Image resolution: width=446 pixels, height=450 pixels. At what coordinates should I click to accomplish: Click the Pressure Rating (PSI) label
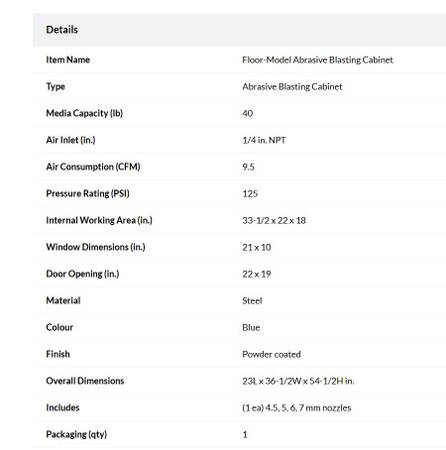pos(88,193)
